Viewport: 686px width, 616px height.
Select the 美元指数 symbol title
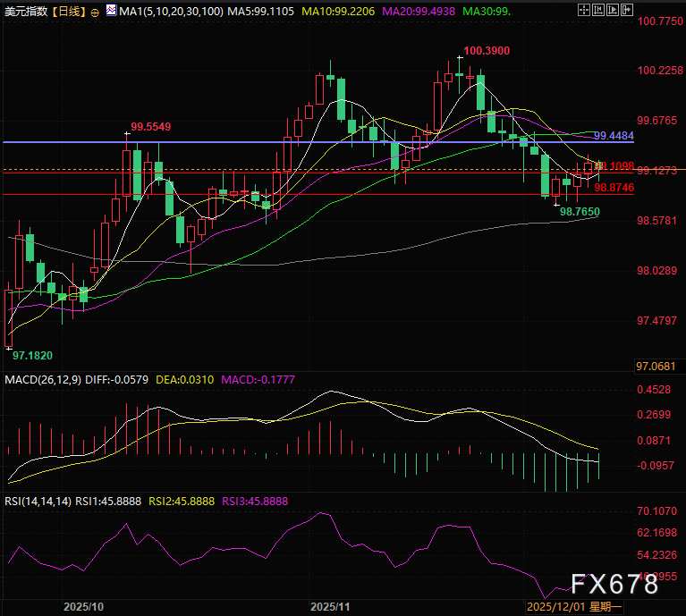point(25,11)
